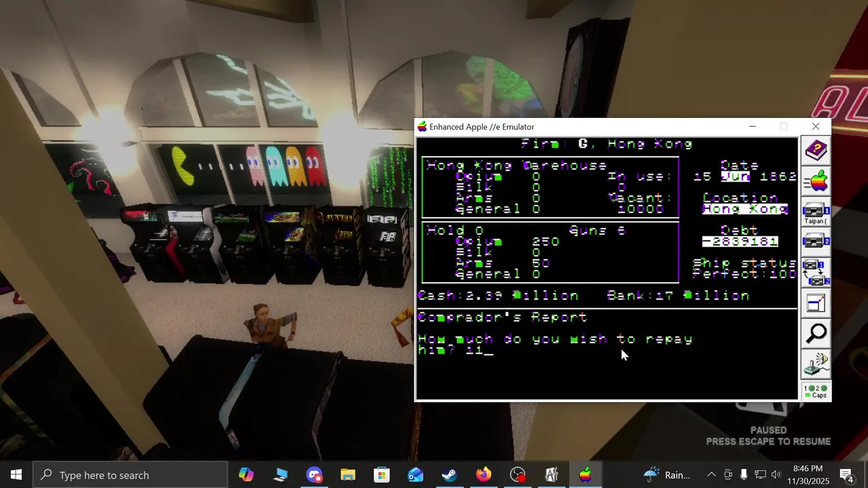Switch to AppleWin emulator taskbar icon
The width and height of the screenshot is (868, 488).
pyautogui.click(x=585, y=474)
